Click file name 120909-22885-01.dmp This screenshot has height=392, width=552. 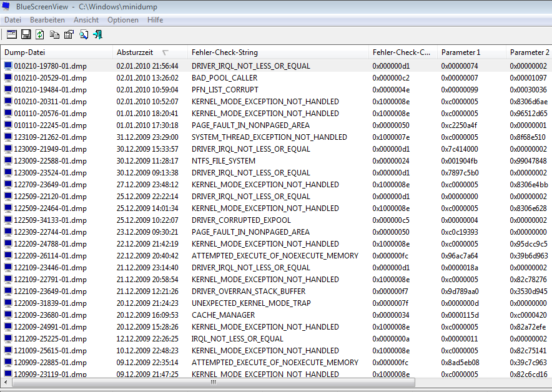pos(51,363)
